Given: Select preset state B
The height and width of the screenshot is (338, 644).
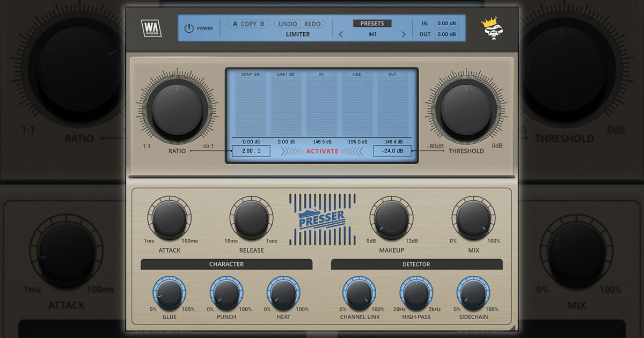Looking at the screenshot, I should pos(262,24).
